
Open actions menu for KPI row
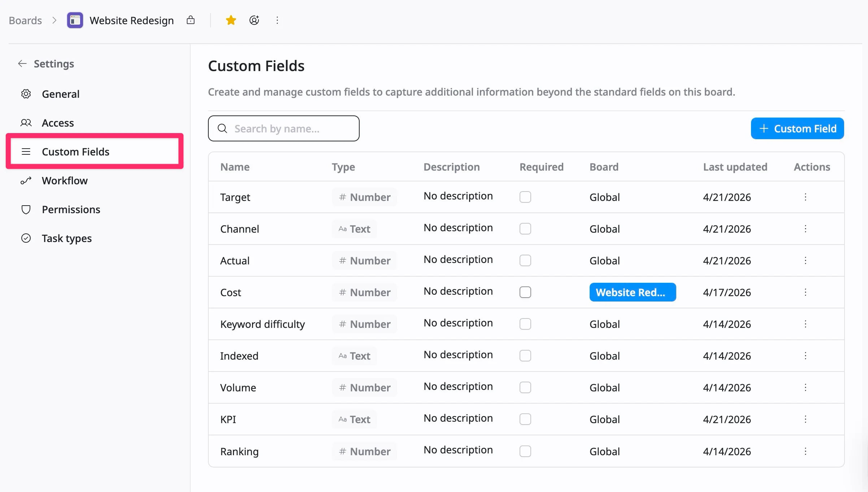[x=805, y=419]
